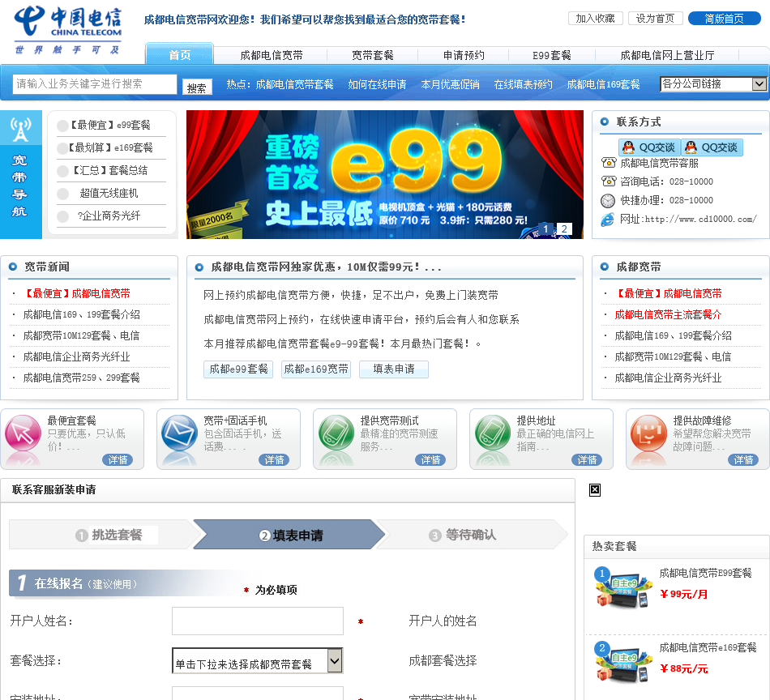Open the E99套餐 nav tab
This screenshot has height=700, width=770.
pyautogui.click(x=551, y=55)
